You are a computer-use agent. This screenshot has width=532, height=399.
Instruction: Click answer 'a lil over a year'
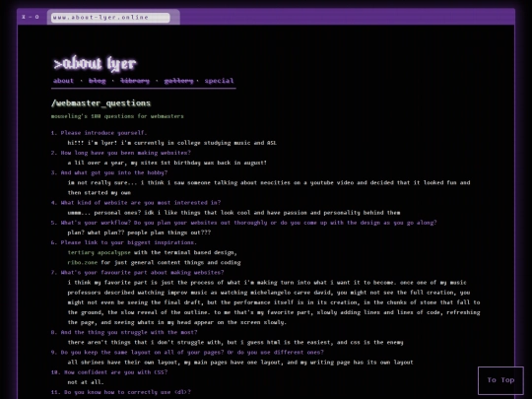click(x=166, y=163)
